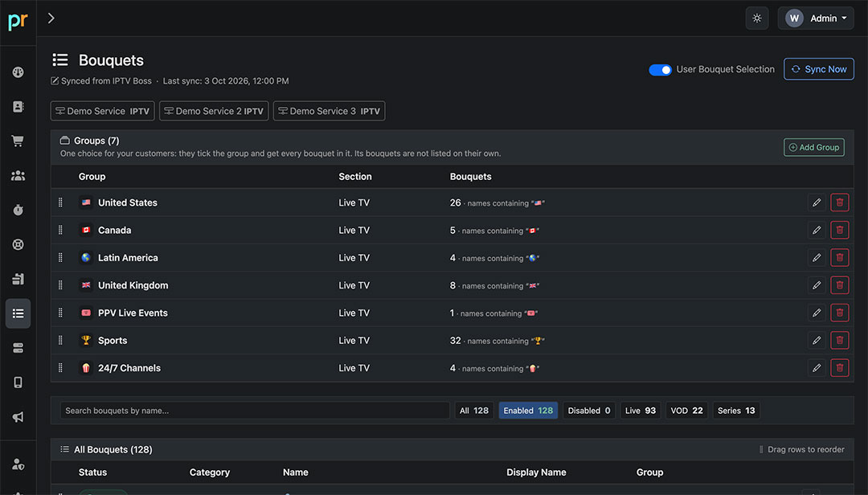Click the Sports bouquet count 32
The height and width of the screenshot is (495, 868).
(455, 341)
